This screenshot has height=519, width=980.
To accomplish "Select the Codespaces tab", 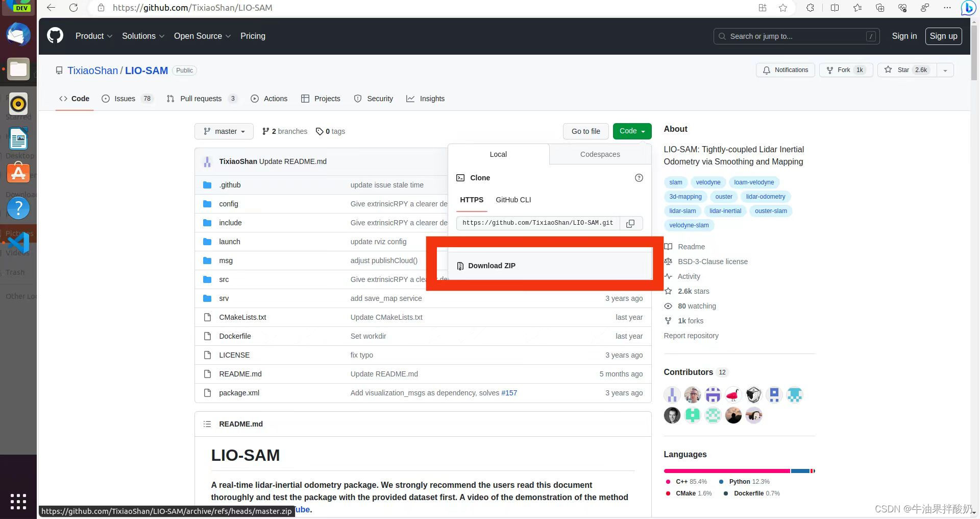I will click(600, 154).
